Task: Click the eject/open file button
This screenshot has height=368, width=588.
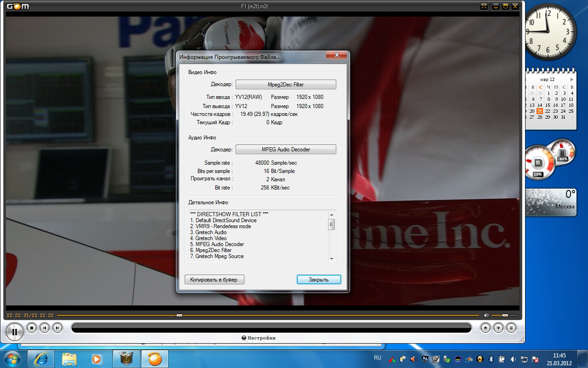Action: coord(486,328)
